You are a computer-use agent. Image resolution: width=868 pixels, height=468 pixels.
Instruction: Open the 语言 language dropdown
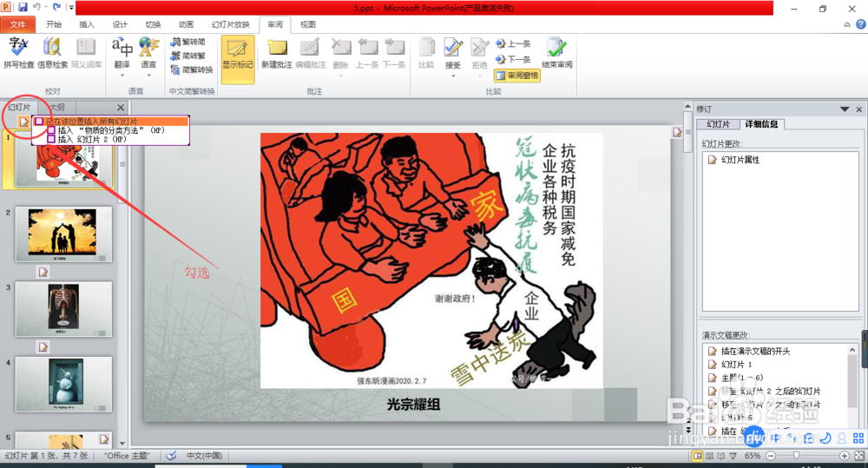(x=148, y=74)
